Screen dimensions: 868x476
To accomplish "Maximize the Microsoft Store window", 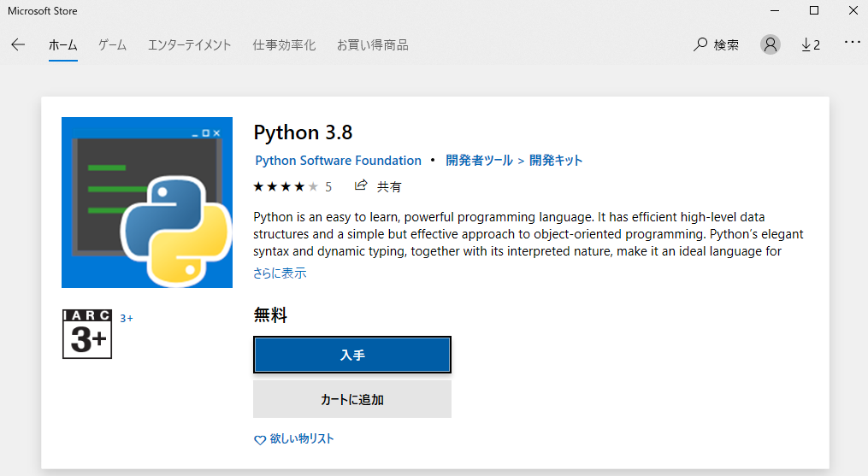I will tap(814, 10).
